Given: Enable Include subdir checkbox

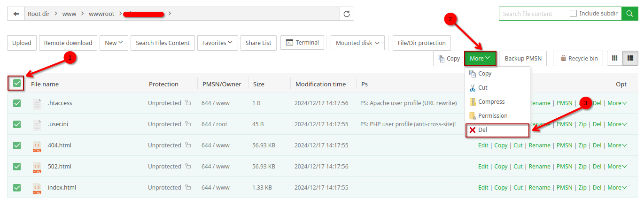Looking at the screenshot, I should (x=573, y=14).
